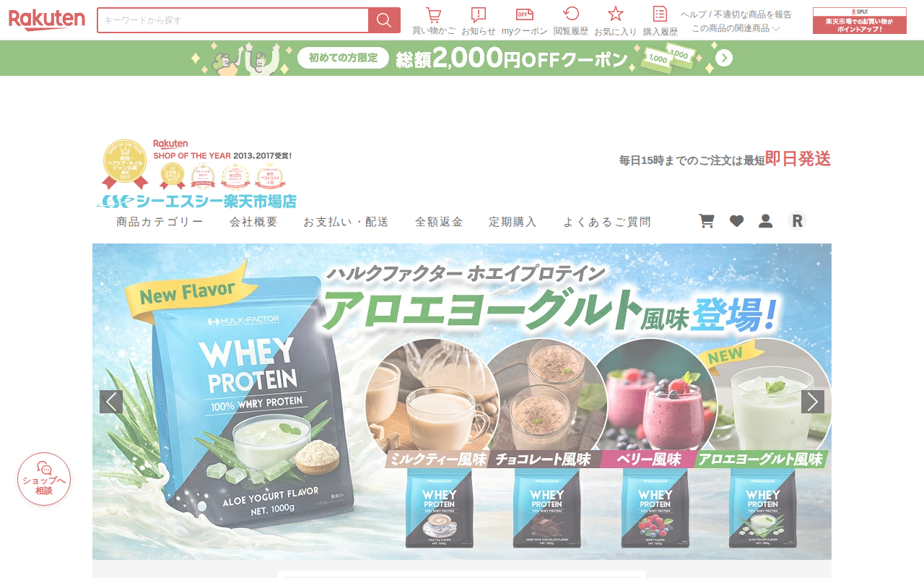Open the 商品カテゴリー menu item

pyautogui.click(x=160, y=222)
